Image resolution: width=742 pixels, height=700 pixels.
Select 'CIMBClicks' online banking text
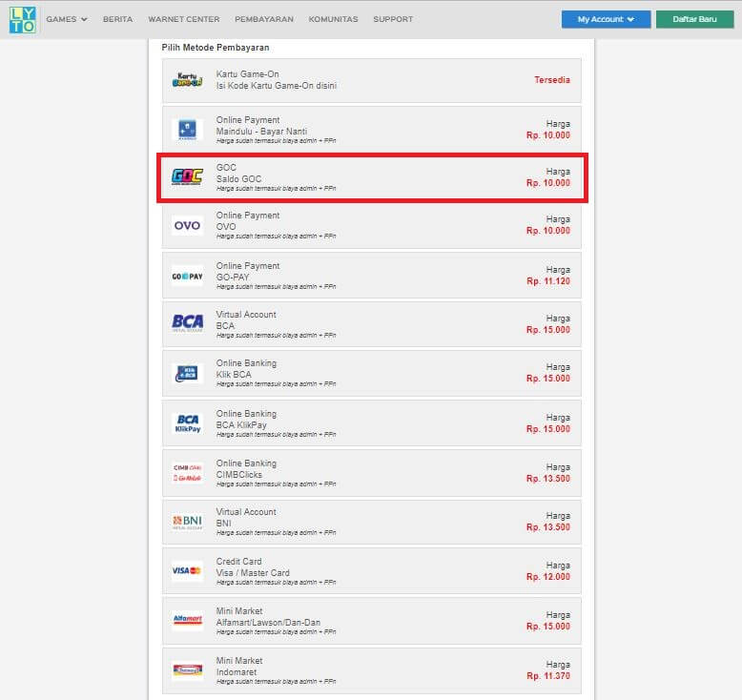pos(239,475)
